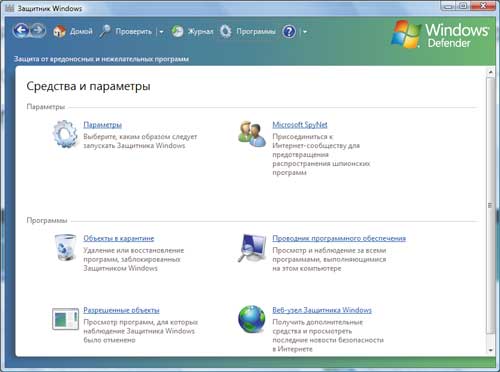Viewport: 500px width, 372px height.
Task: Open the Разрешенные объекты link
Action: tap(121, 310)
